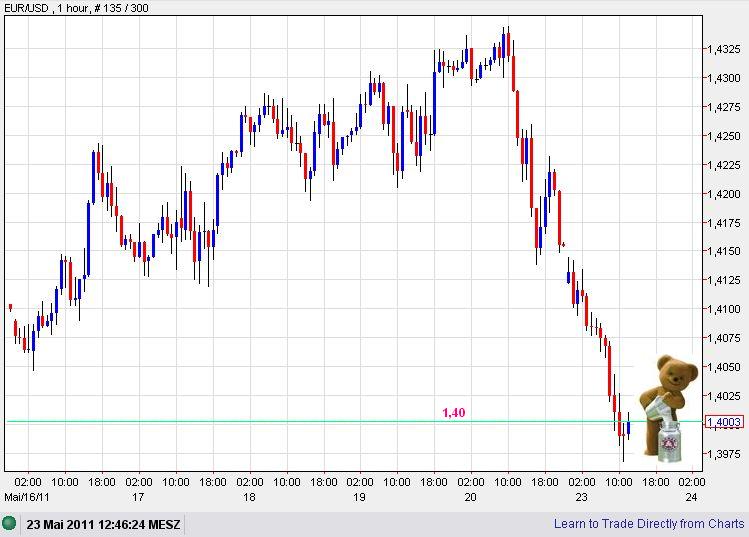Click the 1,4325 price axis label
Screen dimensions: 749x537
pos(724,49)
